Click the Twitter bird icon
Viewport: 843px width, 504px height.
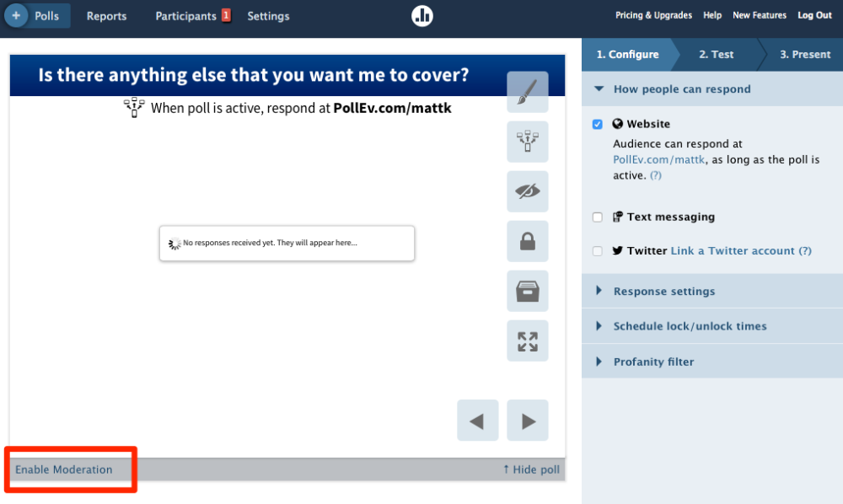point(618,250)
